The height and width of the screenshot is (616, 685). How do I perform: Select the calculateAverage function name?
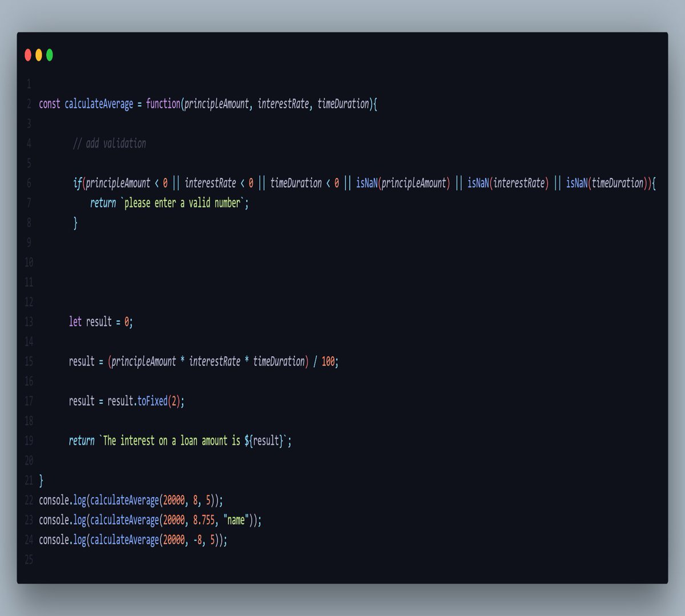[x=100, y=104]
